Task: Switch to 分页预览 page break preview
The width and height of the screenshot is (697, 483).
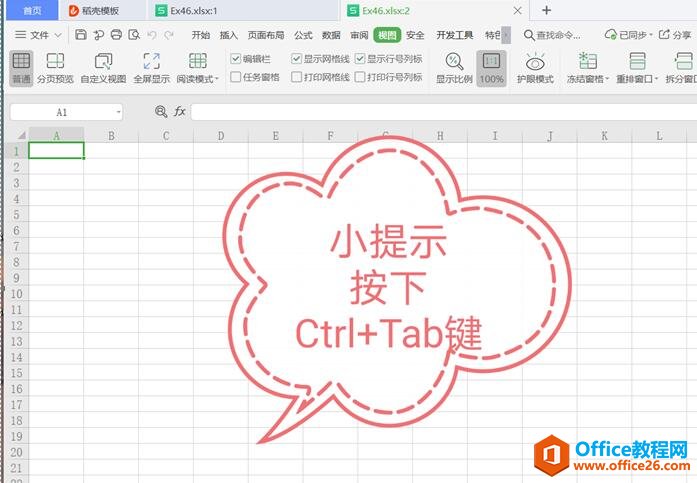Action: [55, 68]
